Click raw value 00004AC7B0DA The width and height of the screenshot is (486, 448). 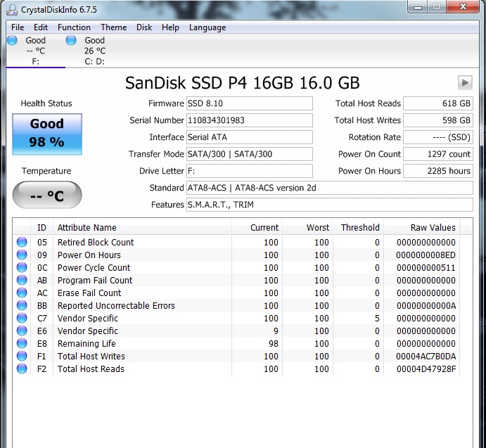coord(426,357)
